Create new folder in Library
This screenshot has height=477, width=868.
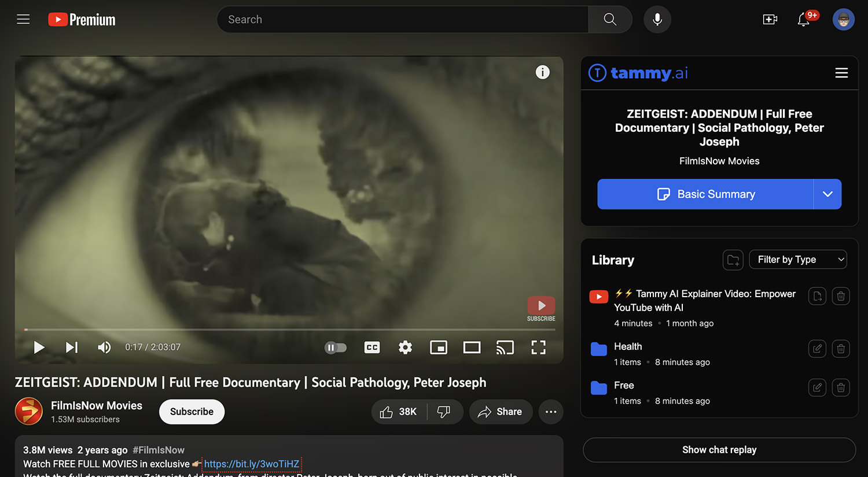pos(733,260)
